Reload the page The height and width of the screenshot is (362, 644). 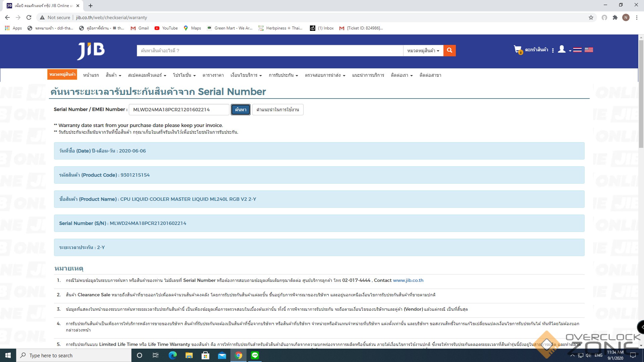tap(29, 17)
